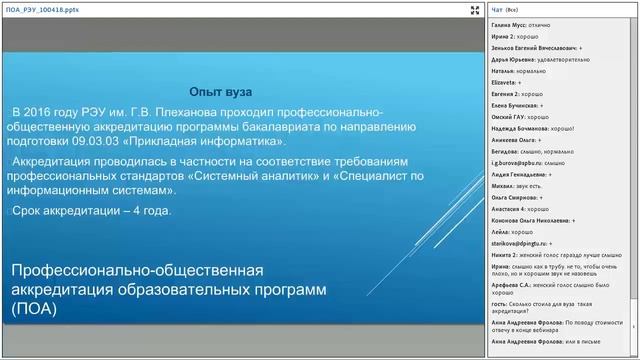Select Галина Мусс chat message
Screen dimensions: 640x360
coord(521,25)
